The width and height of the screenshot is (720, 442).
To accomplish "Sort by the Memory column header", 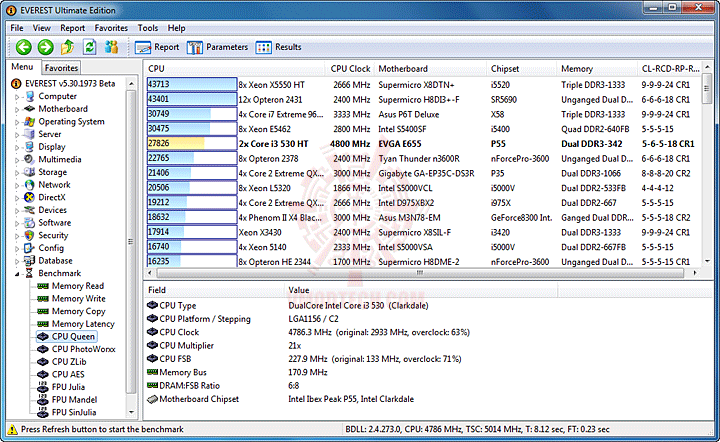I will tap(597, 68).
